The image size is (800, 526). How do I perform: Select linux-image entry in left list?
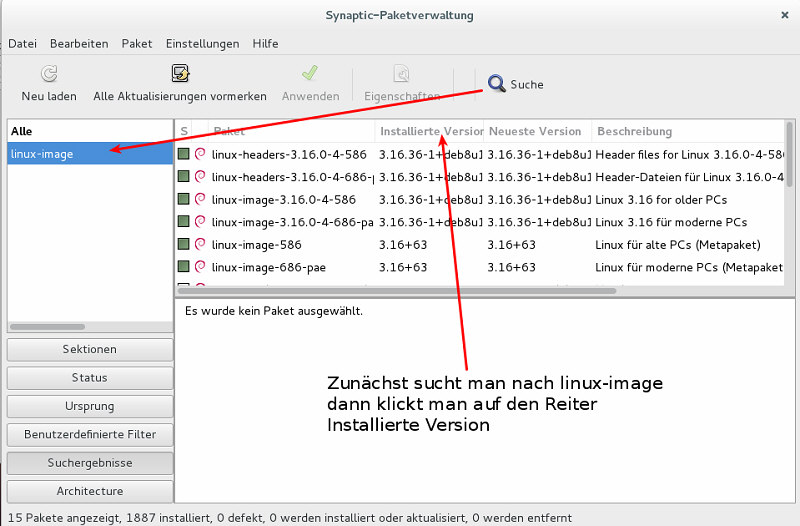pyautogui.click(x=89, y=154)
